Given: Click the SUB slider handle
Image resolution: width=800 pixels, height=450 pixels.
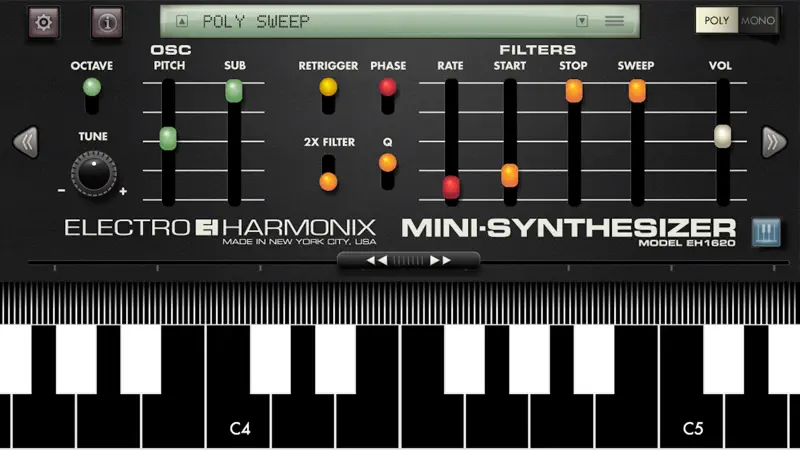Looking at the screenshot, I should [234, 91].
